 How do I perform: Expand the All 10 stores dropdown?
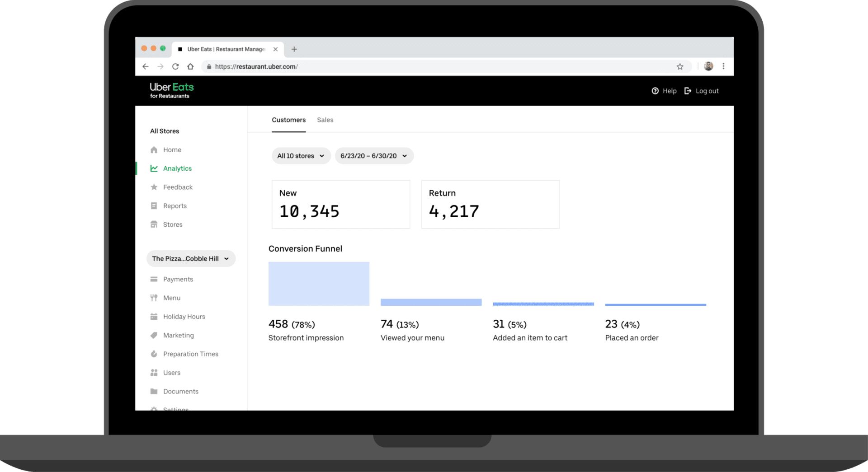pyautogui.click(x=301, y=156)
